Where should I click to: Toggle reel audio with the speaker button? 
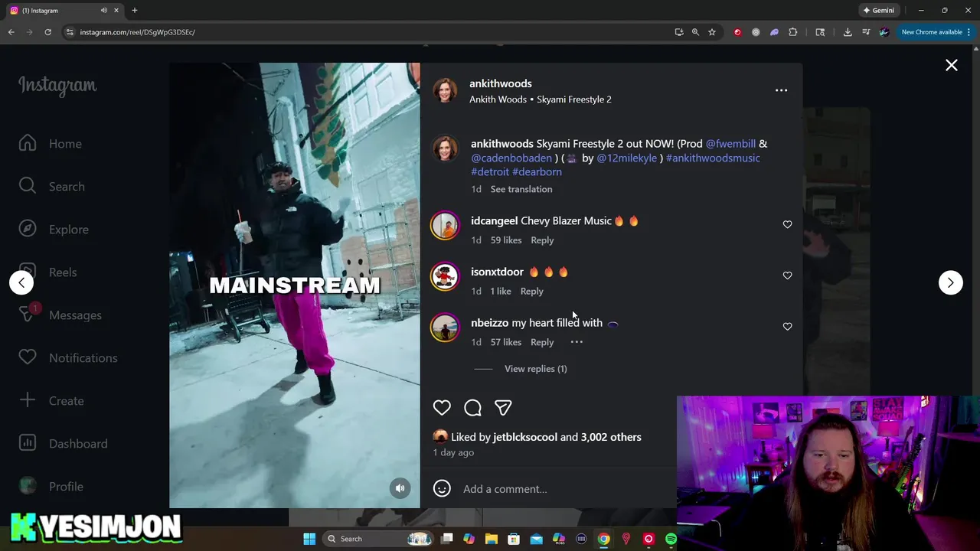(x=400, y=488)
